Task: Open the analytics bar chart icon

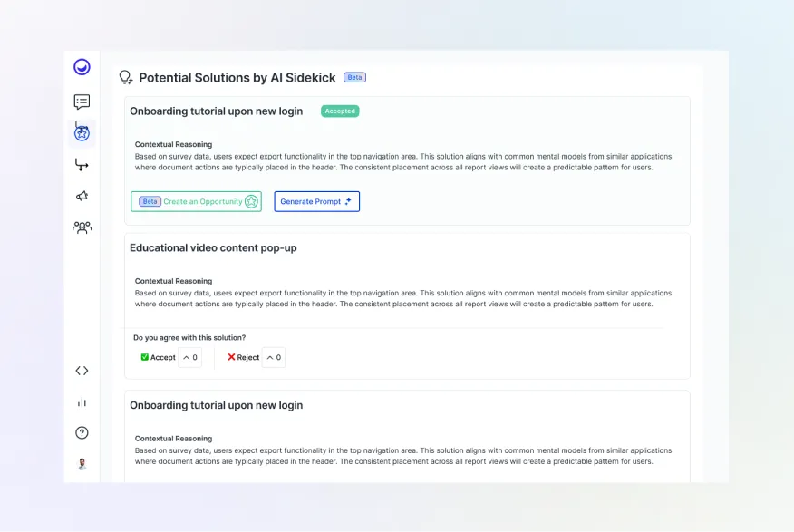Action: tap(82, 401)
